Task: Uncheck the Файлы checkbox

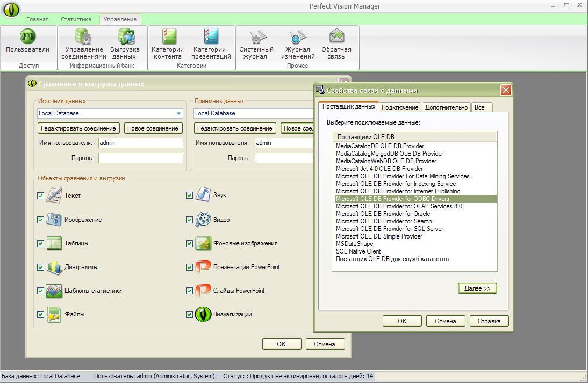Action: click(40, 314)
